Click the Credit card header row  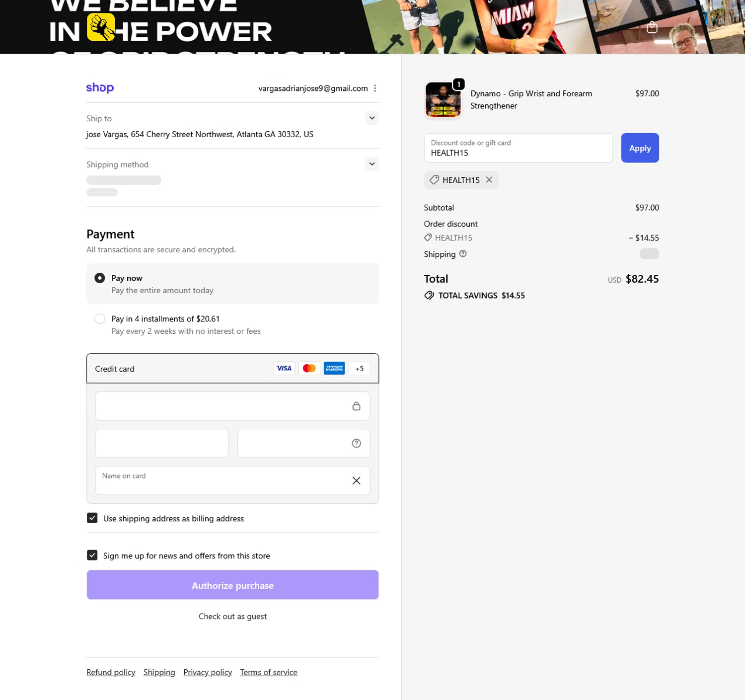tap(232, 368)
